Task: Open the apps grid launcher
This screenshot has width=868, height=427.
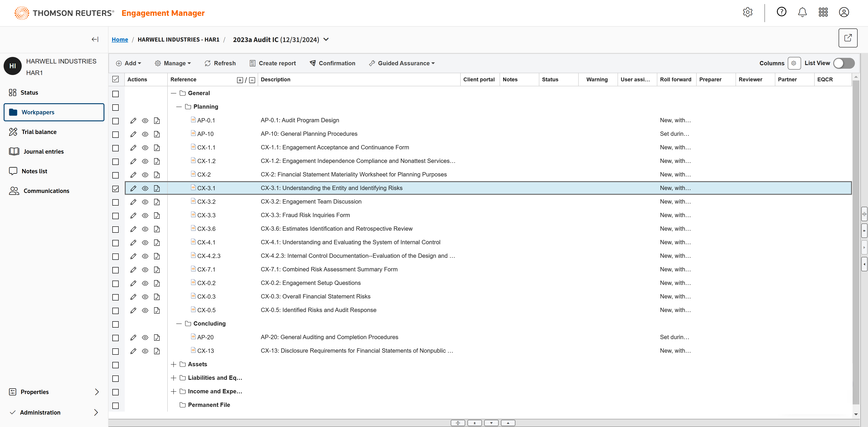Action: [x=823, y=12]
